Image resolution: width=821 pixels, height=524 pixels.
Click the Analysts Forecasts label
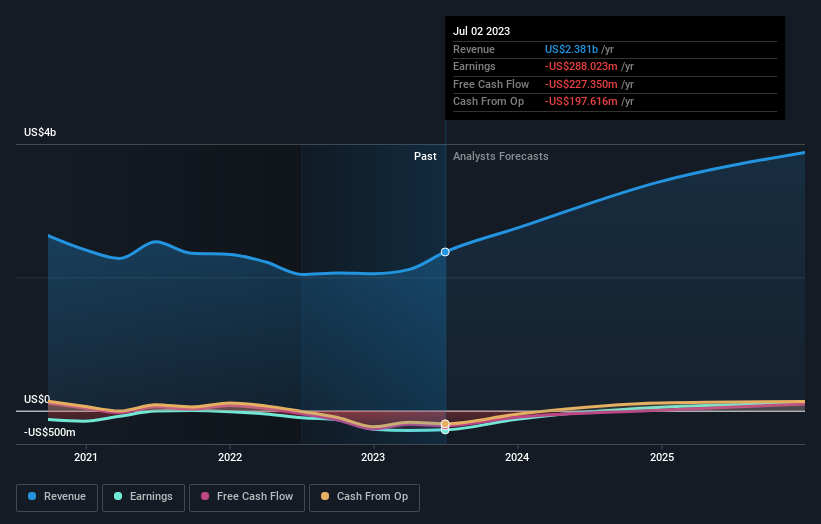501,156
